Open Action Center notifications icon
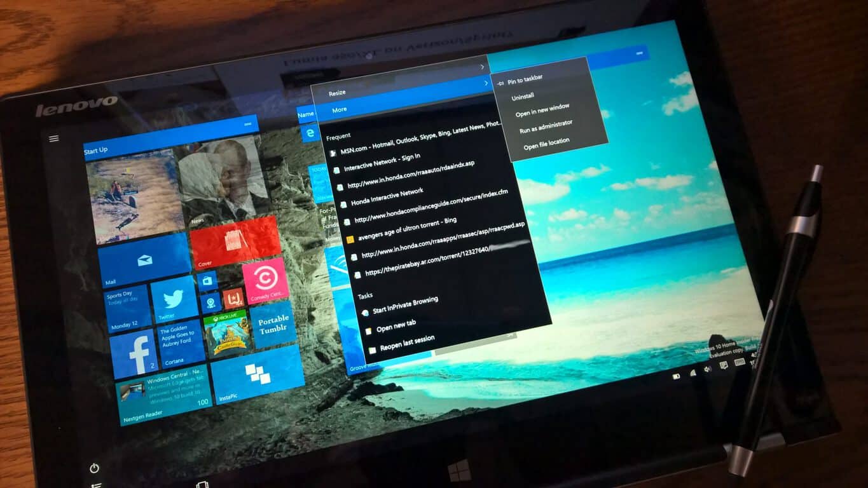Screen dimensions: 868x488 [723, 365]
